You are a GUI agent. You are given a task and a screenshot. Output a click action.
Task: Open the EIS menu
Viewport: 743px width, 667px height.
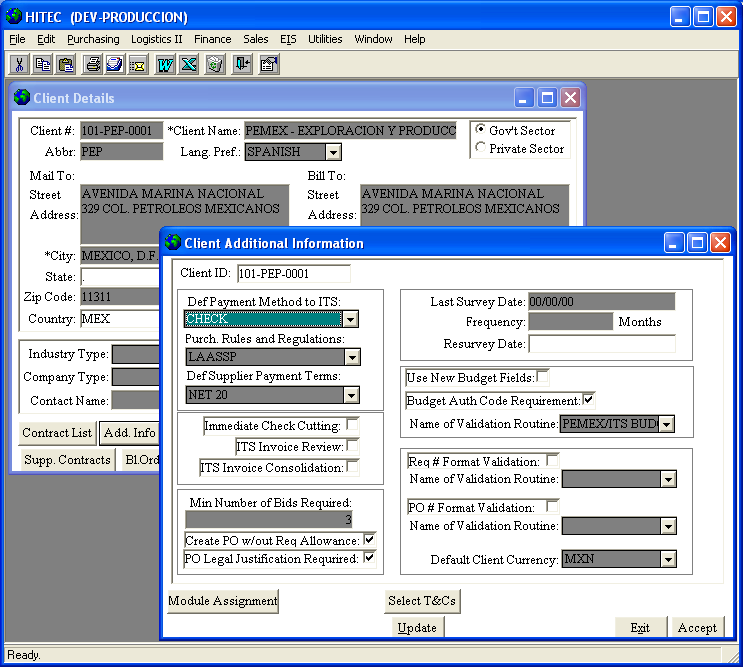click(x=288, y=39)
